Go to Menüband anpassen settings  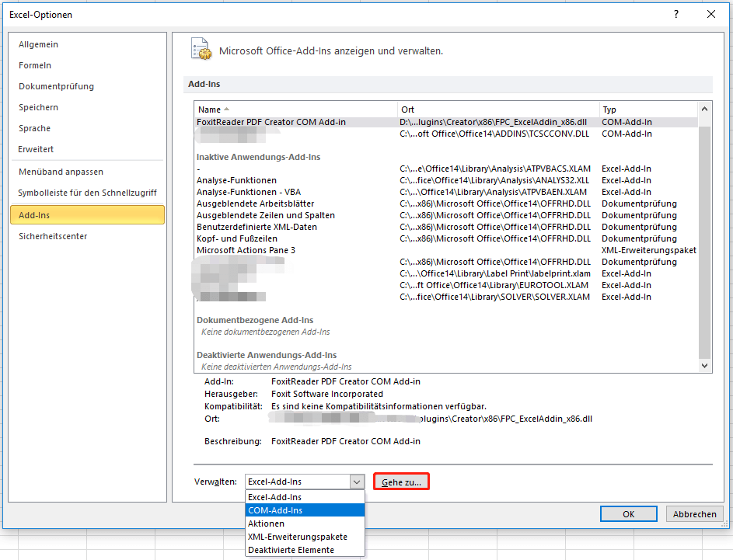pos(61,172)
